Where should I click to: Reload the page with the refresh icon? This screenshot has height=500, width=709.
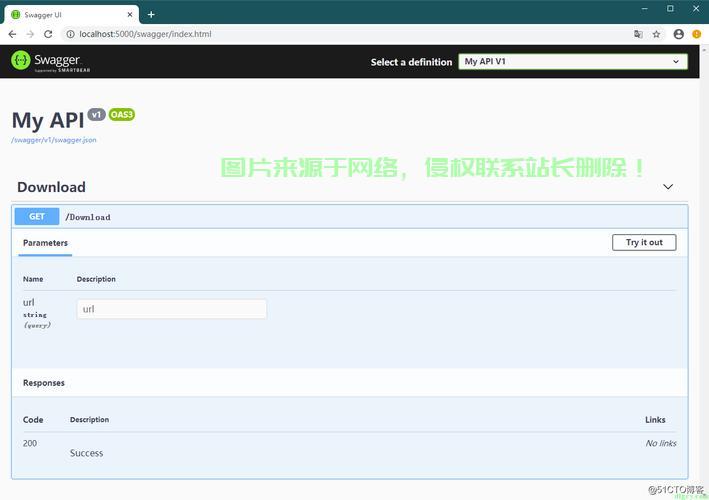[x=48, y=34]
